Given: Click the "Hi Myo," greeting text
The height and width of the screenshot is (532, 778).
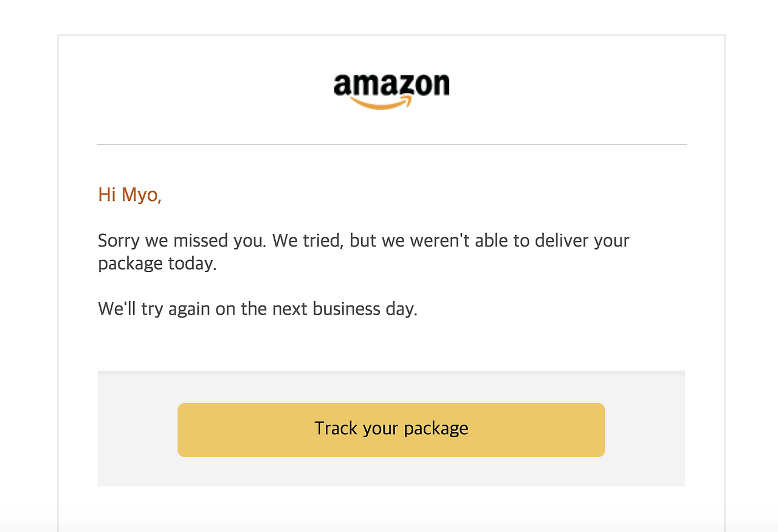Looking at the screenshot, I should coord(129,195).
